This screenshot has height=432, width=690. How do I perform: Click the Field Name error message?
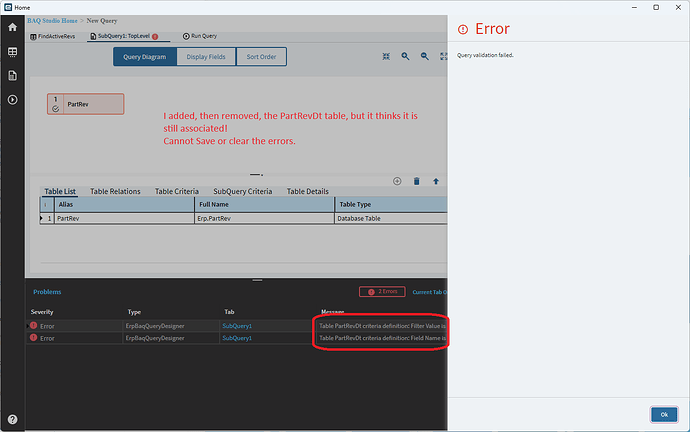click(x=382, y=338)
